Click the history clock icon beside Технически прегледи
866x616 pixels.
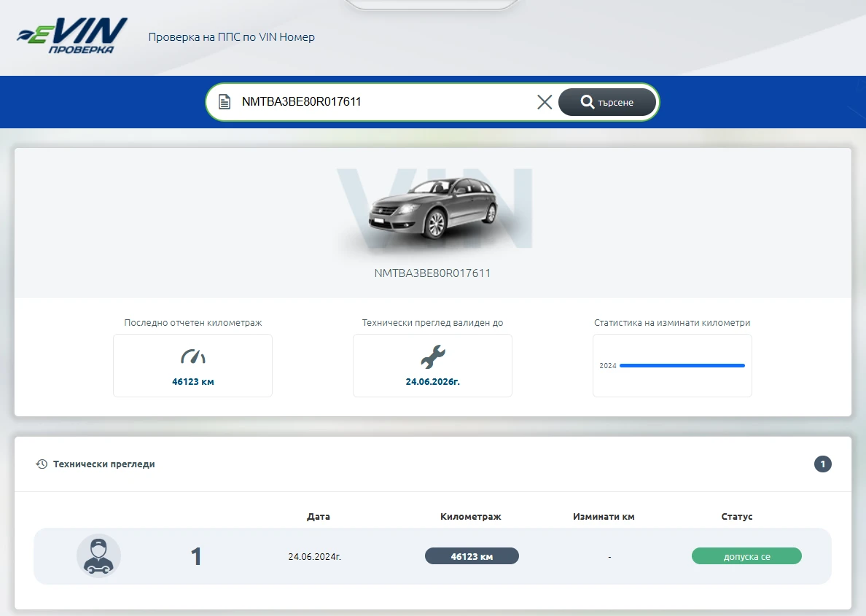pos(42,464)
